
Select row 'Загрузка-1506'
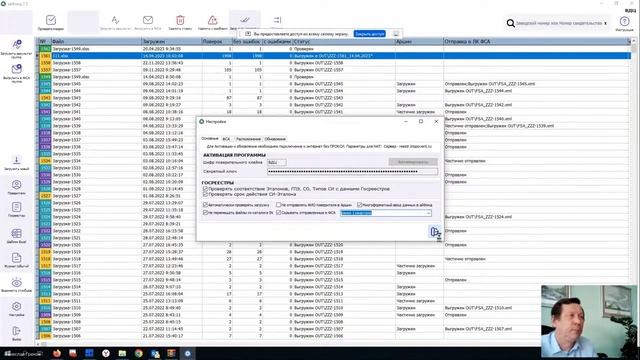(x=334, y=336)
